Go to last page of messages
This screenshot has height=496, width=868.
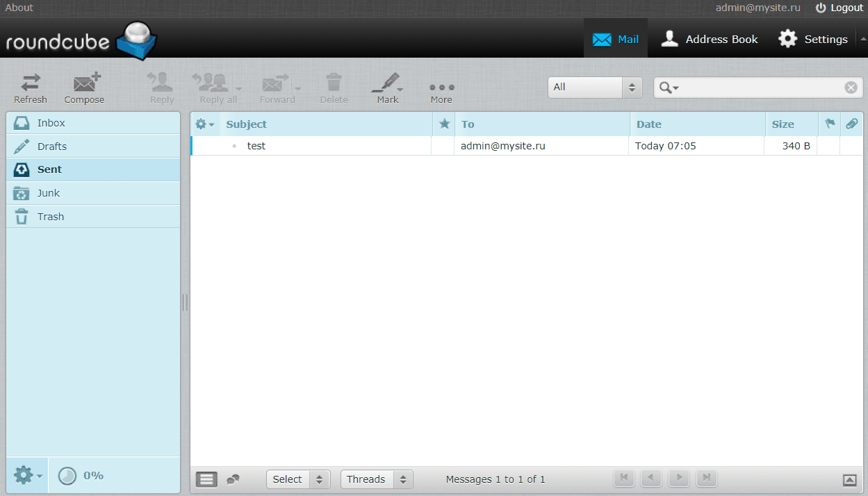coord(707,478)
